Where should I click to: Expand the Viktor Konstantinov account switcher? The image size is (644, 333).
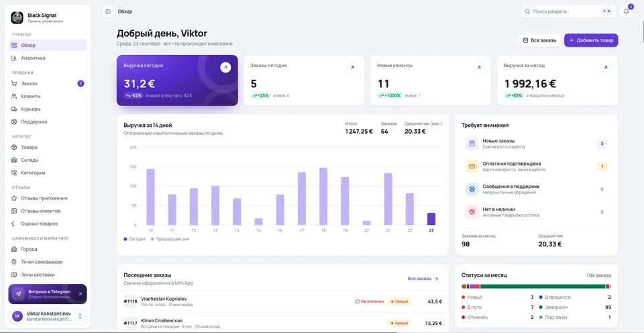point(47,316)
